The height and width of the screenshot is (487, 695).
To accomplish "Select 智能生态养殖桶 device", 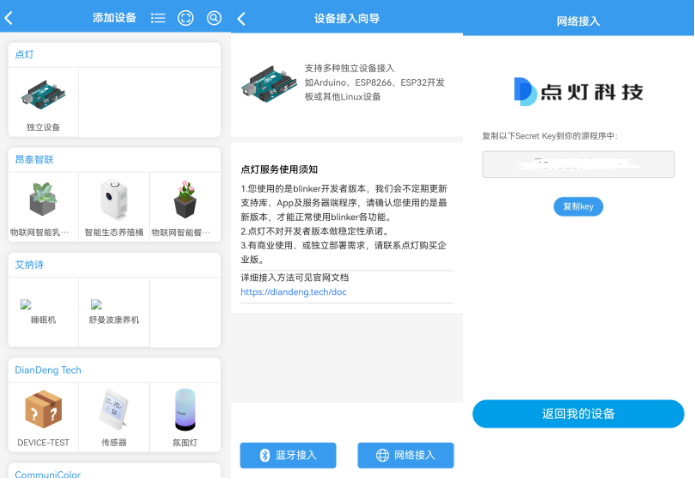I will click(114, 207).
